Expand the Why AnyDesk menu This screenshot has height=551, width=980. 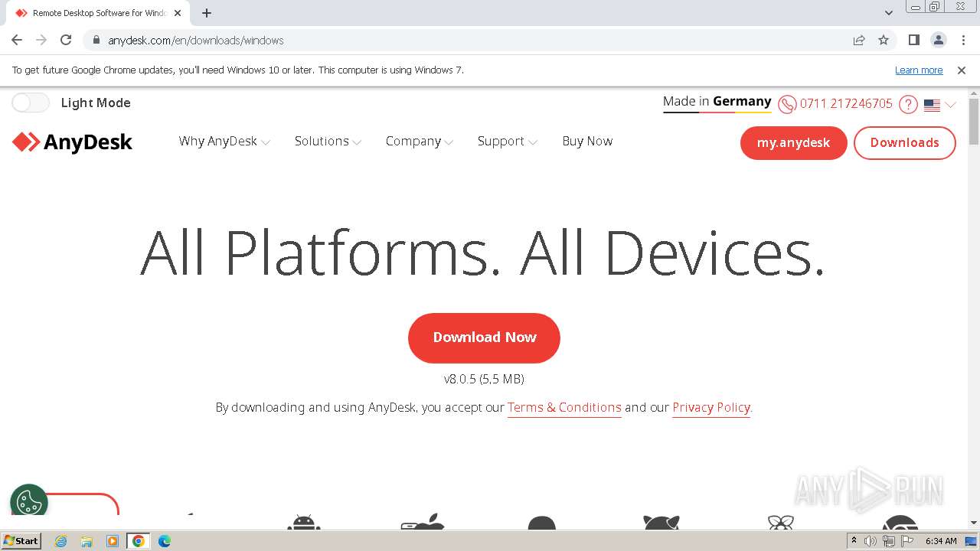pyautogui.click(x=224, y=142)
